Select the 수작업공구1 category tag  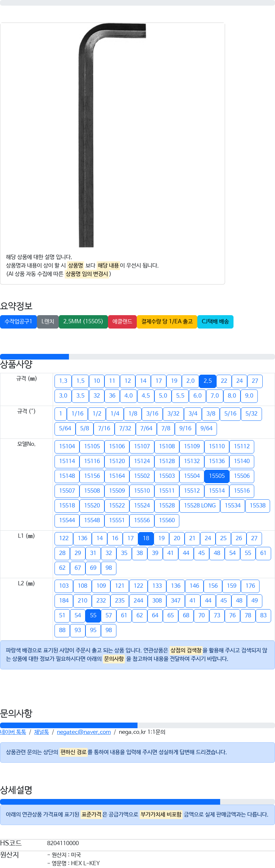coord(18,321)
